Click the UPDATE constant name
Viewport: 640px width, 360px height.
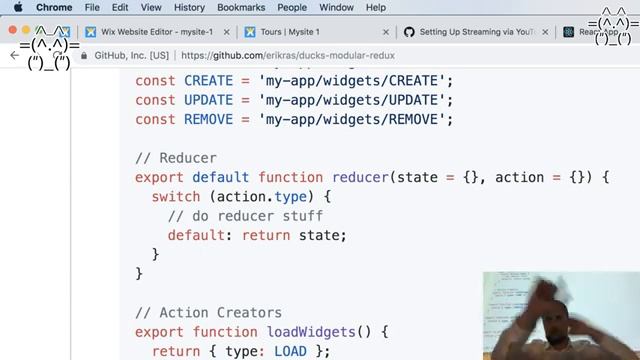pyautogui.click(x=208, y=100)
